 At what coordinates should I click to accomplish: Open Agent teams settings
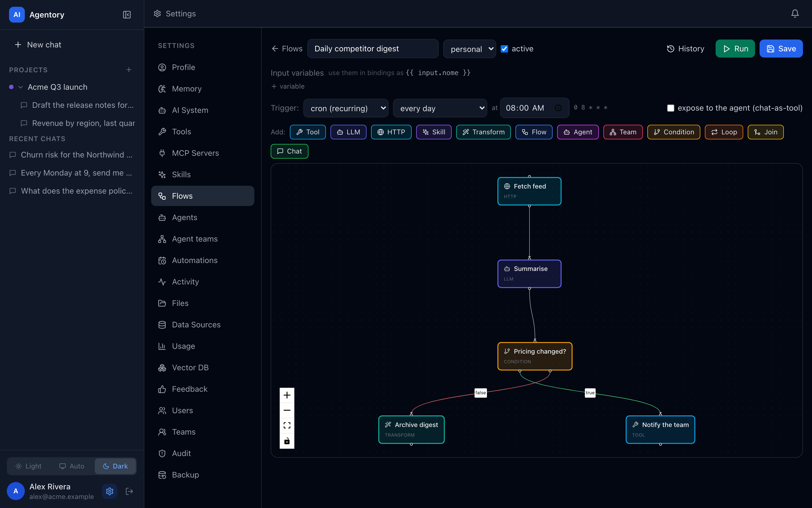coord(203,239)
